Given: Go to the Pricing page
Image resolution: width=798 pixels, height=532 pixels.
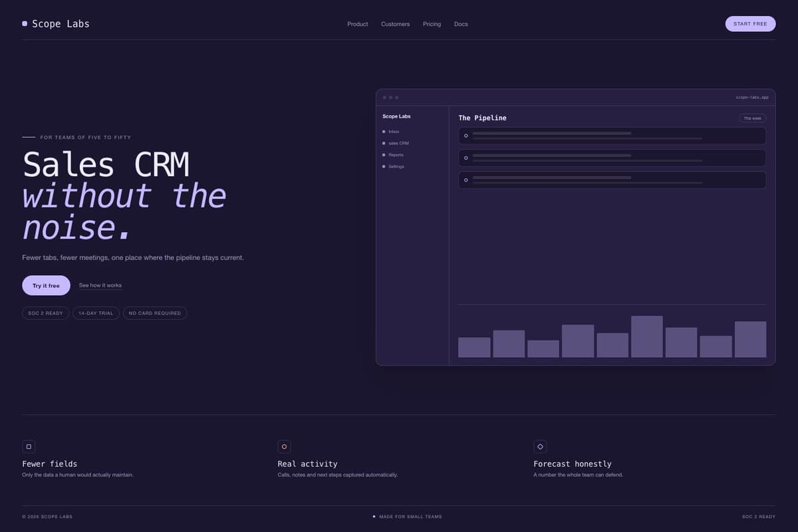Looking at the screenshot, I should 432,24.
